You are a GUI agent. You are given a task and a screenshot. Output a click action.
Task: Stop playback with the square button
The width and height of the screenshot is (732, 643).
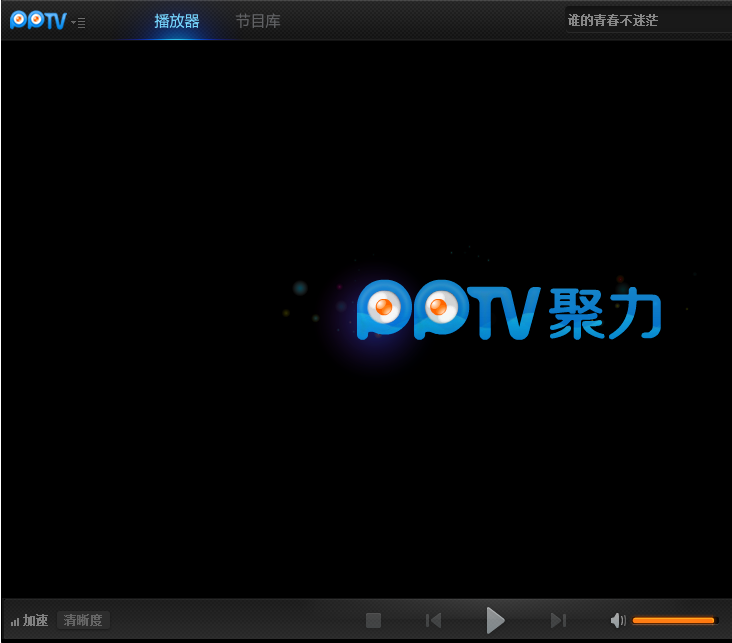pyautogui.click(x=373, y=621)
